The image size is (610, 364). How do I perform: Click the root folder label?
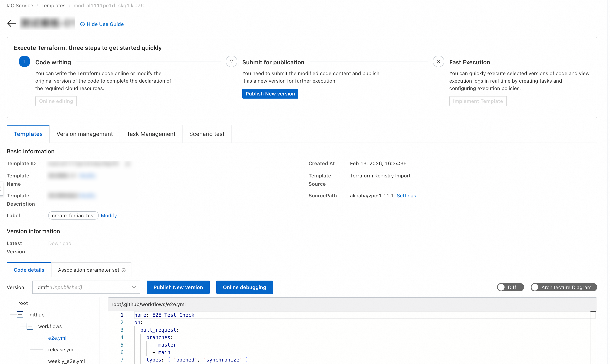tap(23, 303)
